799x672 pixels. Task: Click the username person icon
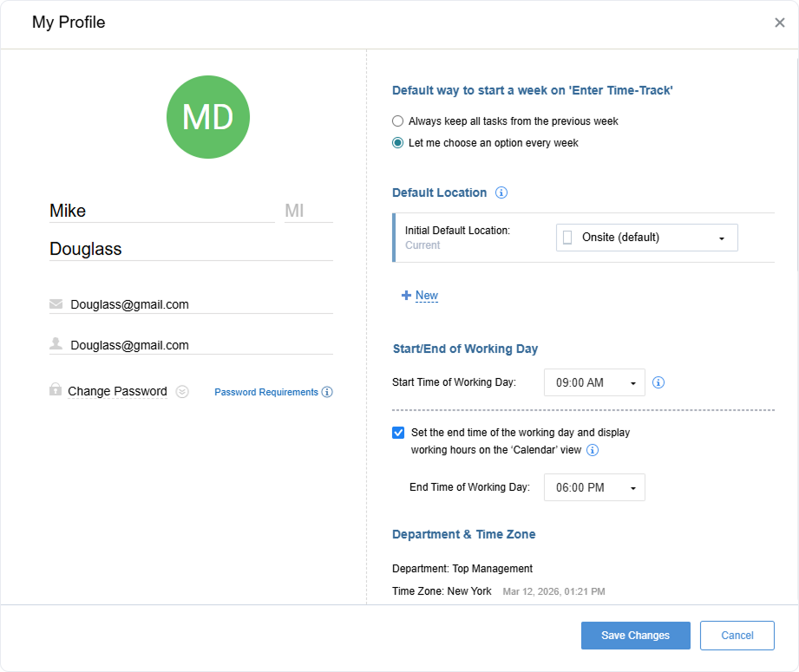tap(56, 343)
